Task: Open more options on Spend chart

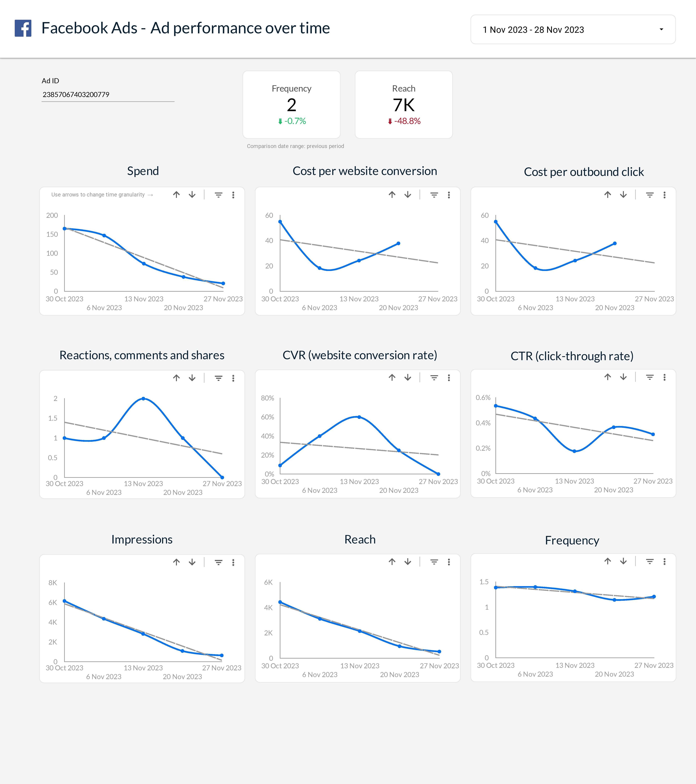Action: pos(233,195)
